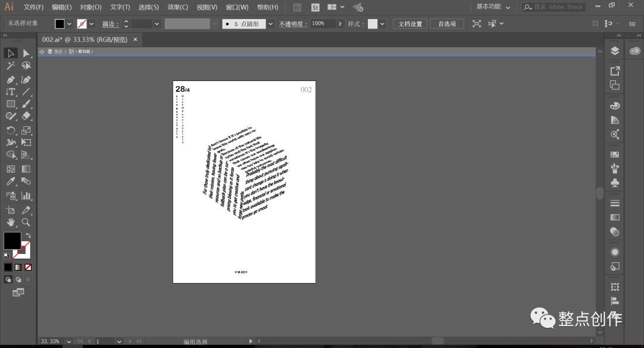Viewport: 644px width, 348px height.
Task: Set Draw Behind mode
Action: coord(18,279)
